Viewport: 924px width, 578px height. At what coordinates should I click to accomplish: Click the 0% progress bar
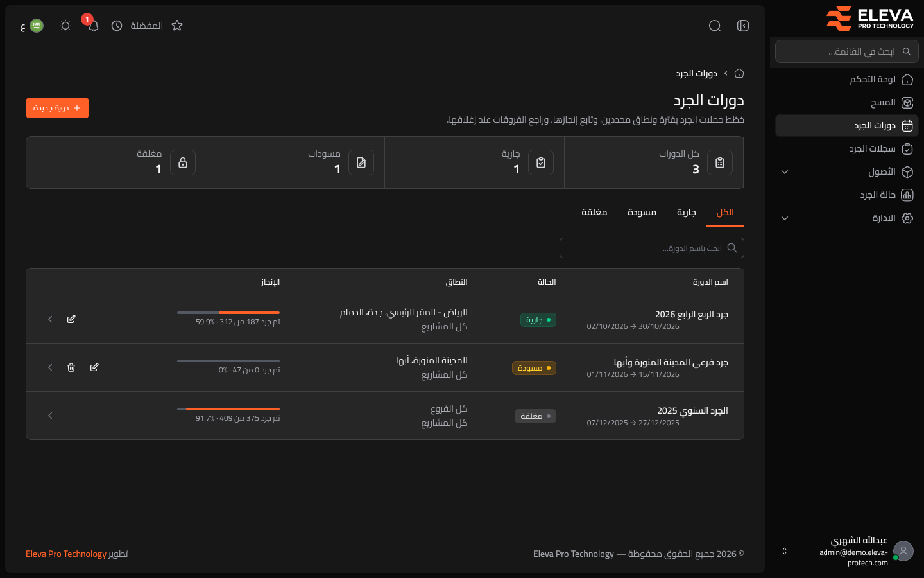tap(228, 361)
